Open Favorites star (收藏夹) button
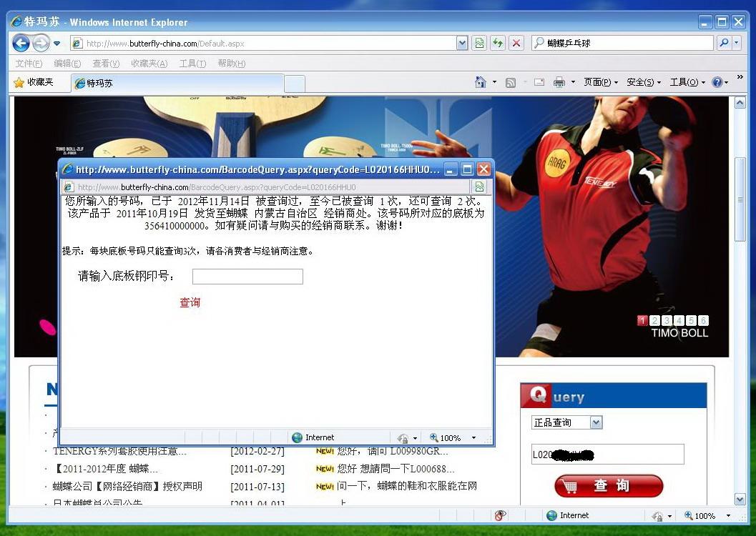756x536 pixels. click(34, 82)
